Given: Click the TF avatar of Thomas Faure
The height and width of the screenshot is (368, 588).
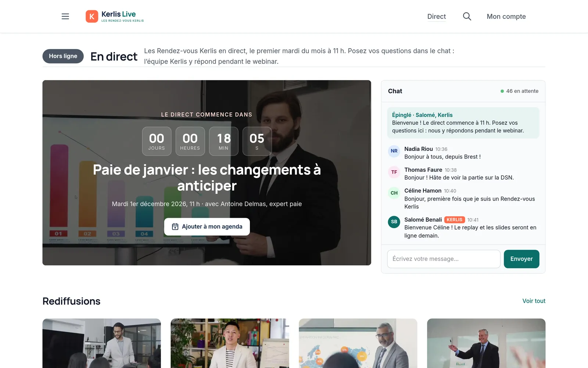Looking at the screenshot, I should tap(394, 172).
